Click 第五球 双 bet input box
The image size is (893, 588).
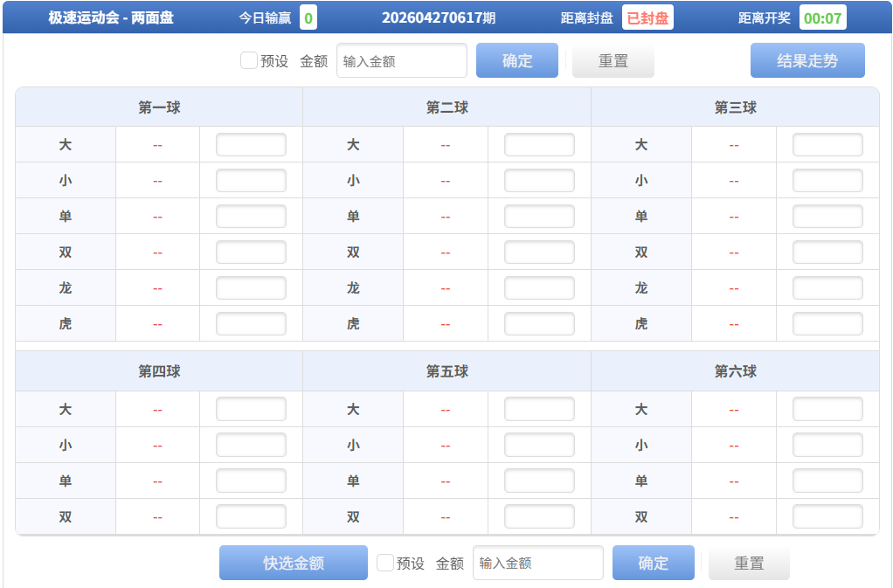coord(539,517)
